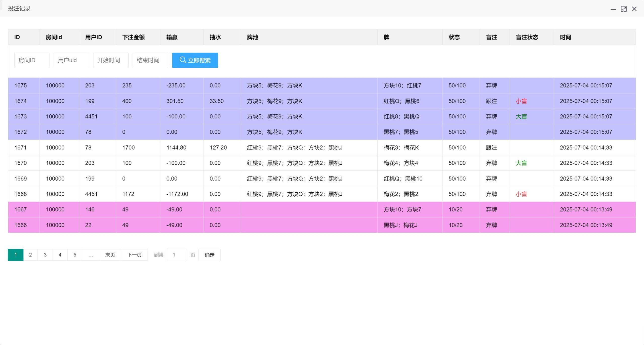Viewport: 644px width, 345px height.
Task: Click 末页 to view last page
Action: click(x=110, y=255)
